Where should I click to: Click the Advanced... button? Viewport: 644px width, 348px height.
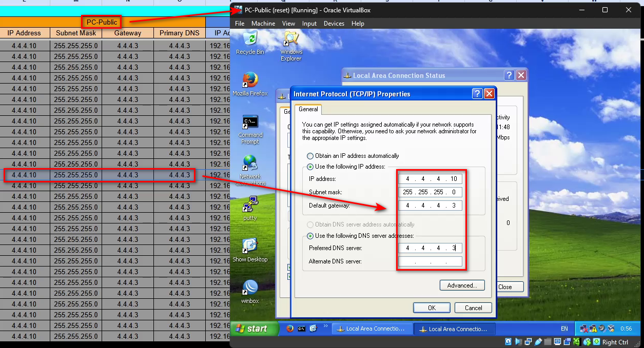click(x=462, y=285)
